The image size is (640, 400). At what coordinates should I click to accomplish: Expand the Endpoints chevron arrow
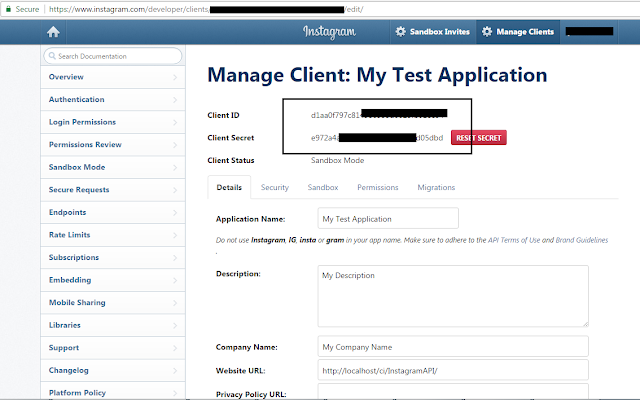point(175,213)
